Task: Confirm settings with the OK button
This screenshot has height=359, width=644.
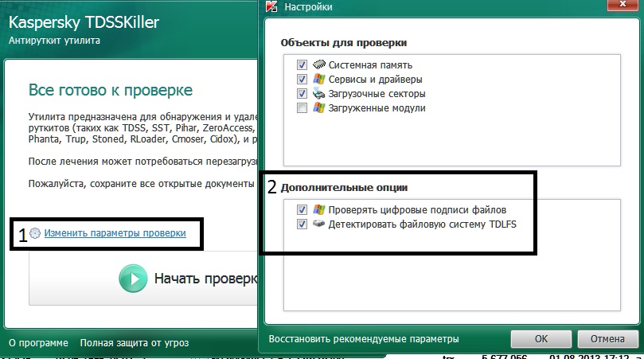Action: (x=541, y=339)
